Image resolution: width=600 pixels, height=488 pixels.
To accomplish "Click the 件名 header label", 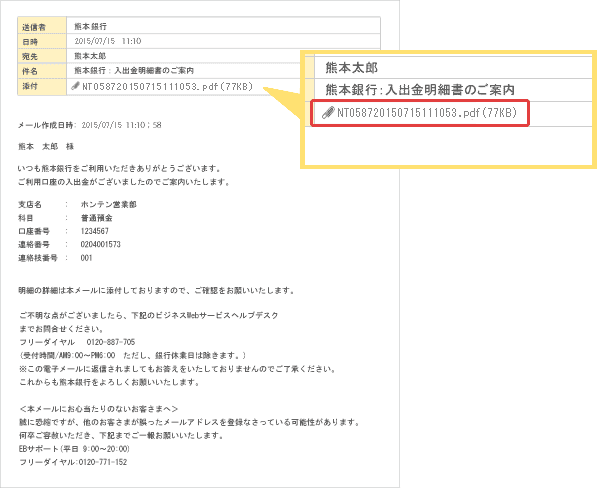I will click(x=30, y=71).
